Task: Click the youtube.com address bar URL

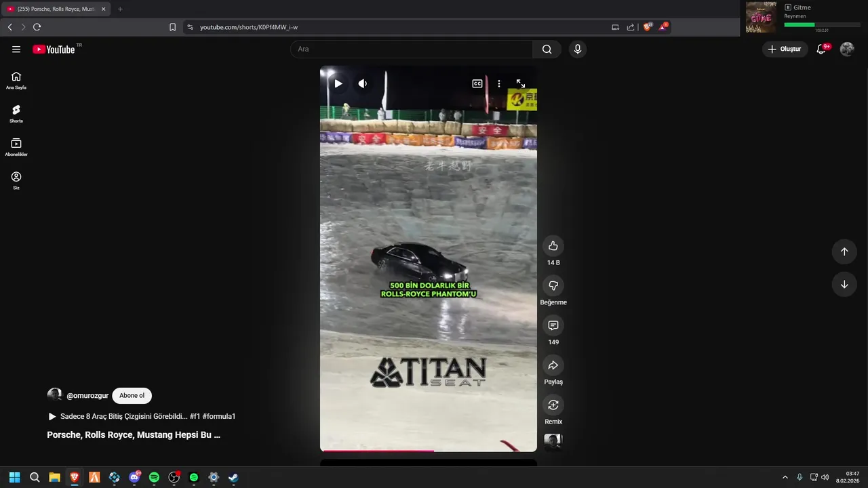Action: point(249,27)
